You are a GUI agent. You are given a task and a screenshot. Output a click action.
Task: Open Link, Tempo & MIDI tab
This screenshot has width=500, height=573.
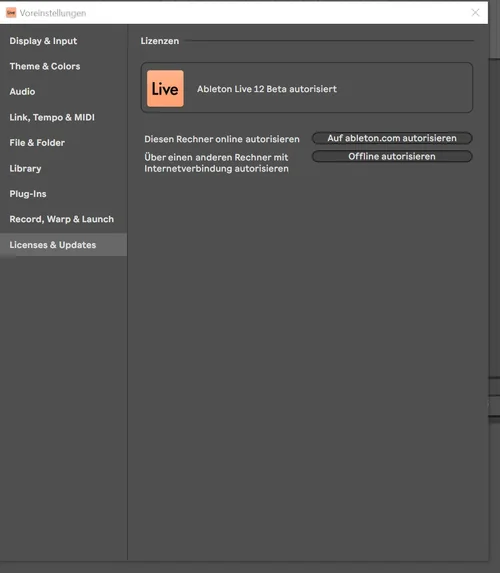[x=52, y=117]
